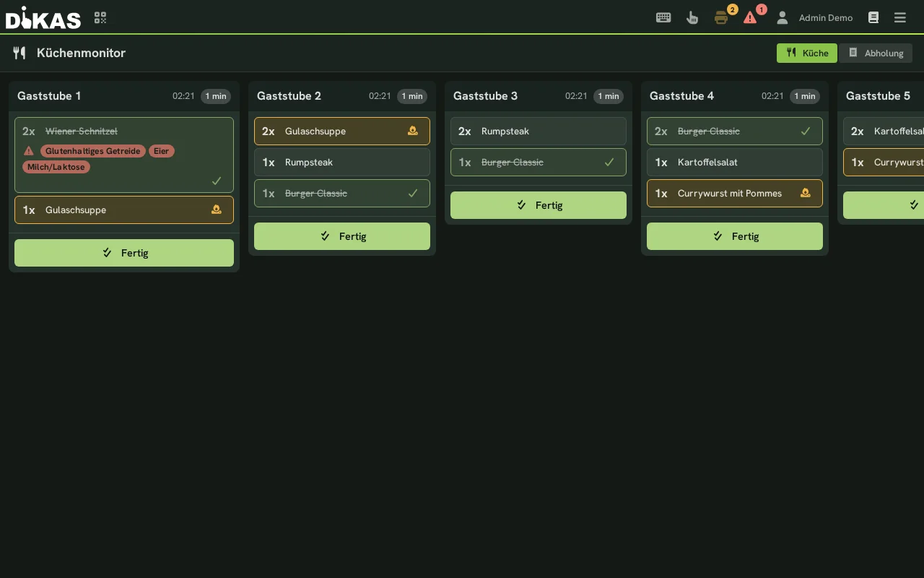
Task: Click Fertig for Gaststube 3
Action: 539,205
